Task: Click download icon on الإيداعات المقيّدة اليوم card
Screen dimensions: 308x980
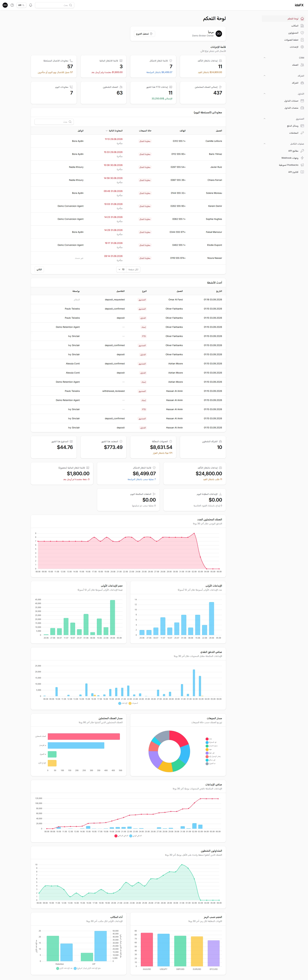Action: [221, 494]
